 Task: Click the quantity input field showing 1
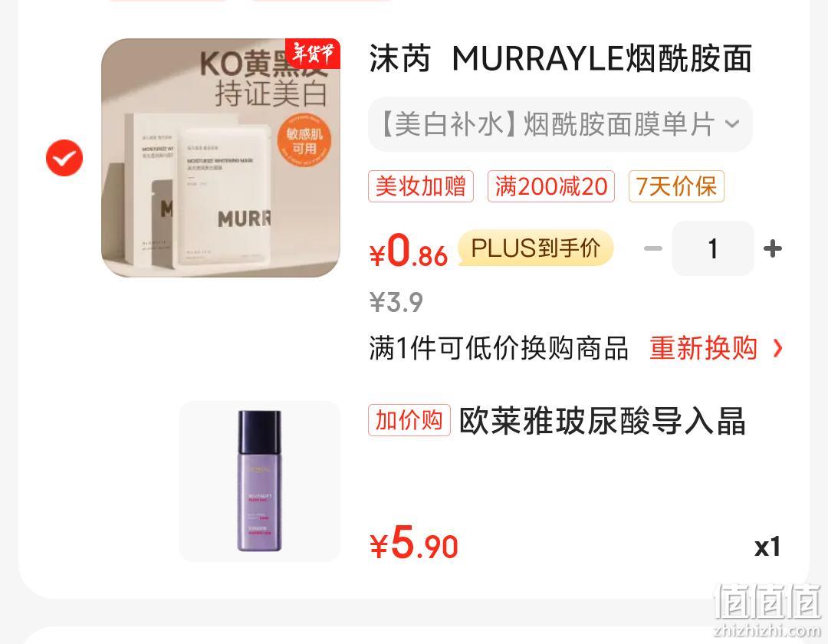pos(713,248)
